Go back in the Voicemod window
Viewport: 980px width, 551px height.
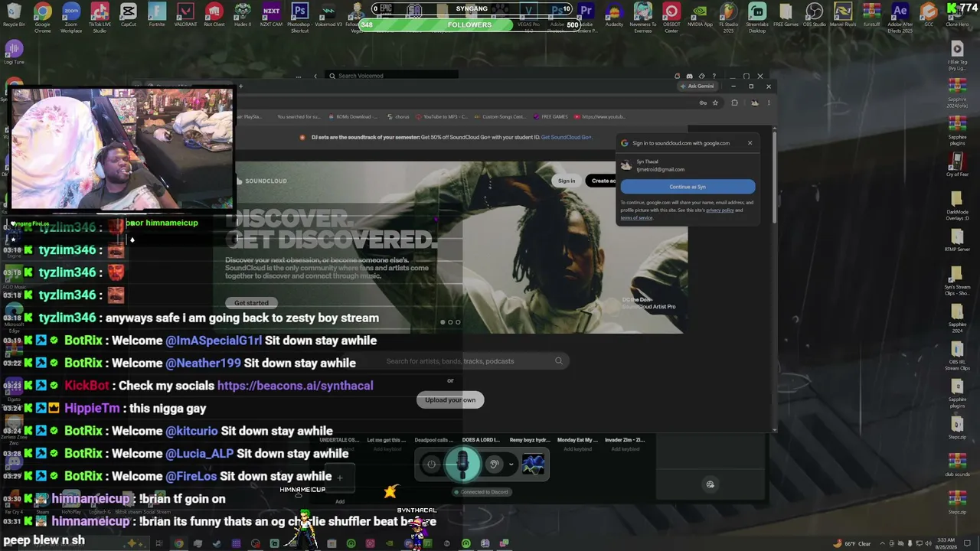(x=315, y=76)
